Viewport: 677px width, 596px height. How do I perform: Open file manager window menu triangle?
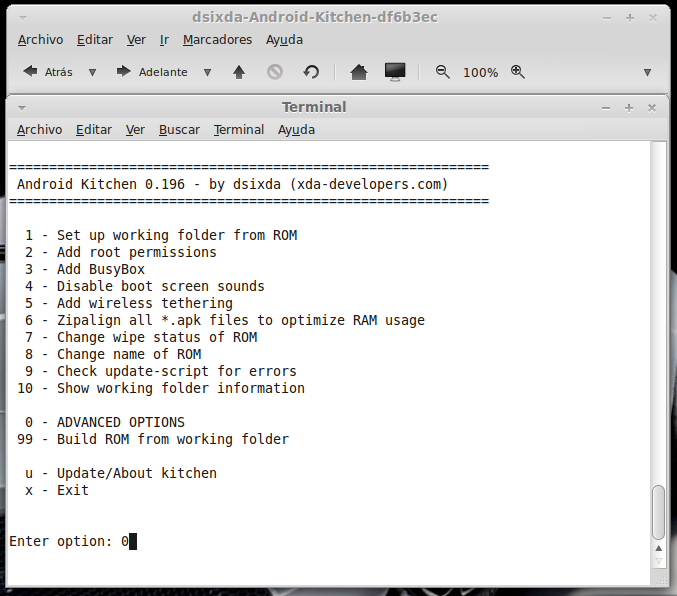click(x=23, y=18)
